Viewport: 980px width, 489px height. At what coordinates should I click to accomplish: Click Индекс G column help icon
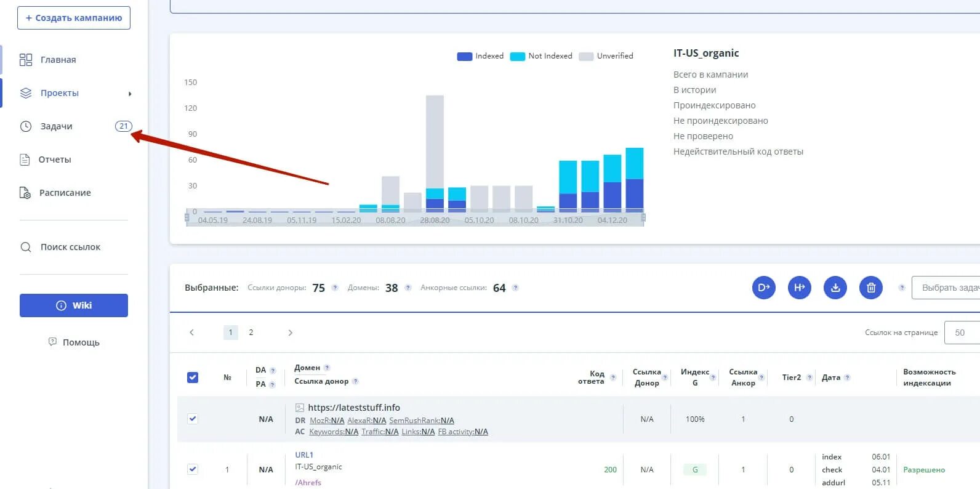[713, 378]
